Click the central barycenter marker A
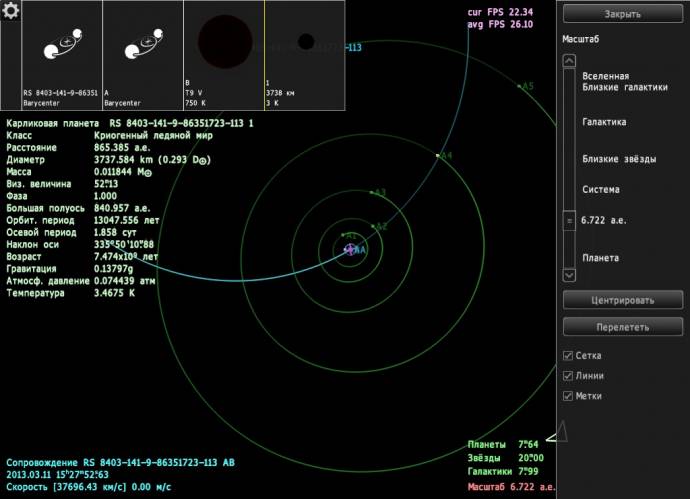 (x=350, y=250)
